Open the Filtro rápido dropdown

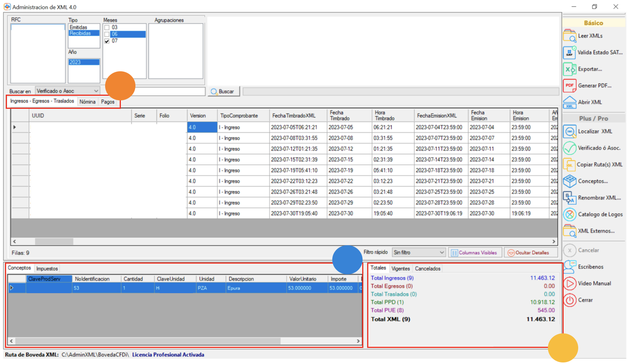pyautogui.click(x=442, y=253)
